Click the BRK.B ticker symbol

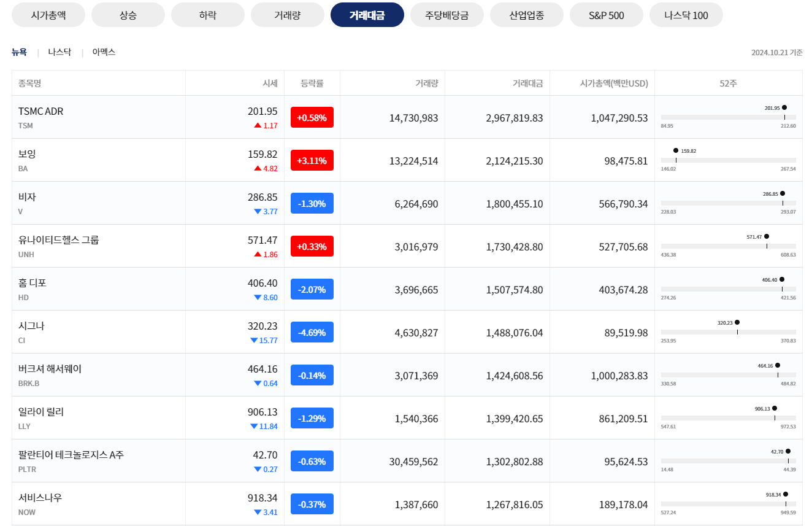point(29,383)
